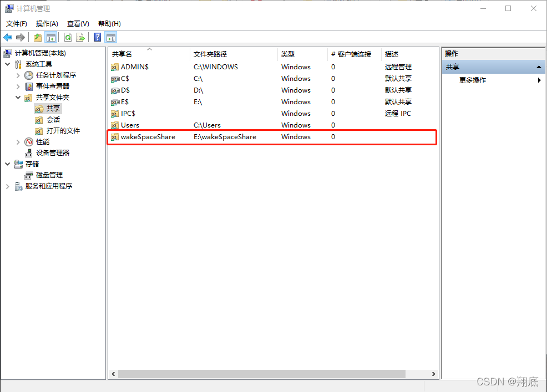Viewport: 547px width, 392px height.
Task: Click the 性能 monitor icon
Action: coord(29,142)
